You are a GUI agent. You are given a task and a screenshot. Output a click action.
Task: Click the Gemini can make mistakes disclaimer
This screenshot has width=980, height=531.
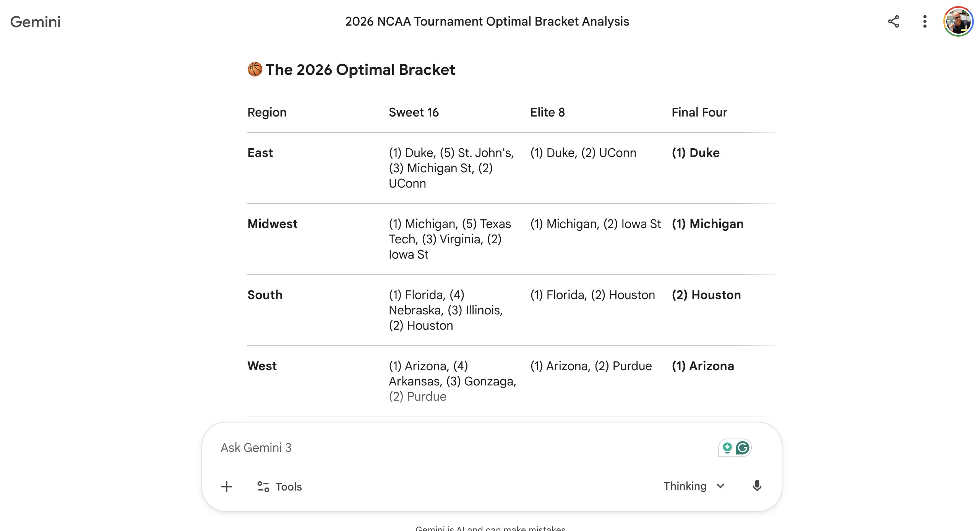pos(490,528)
